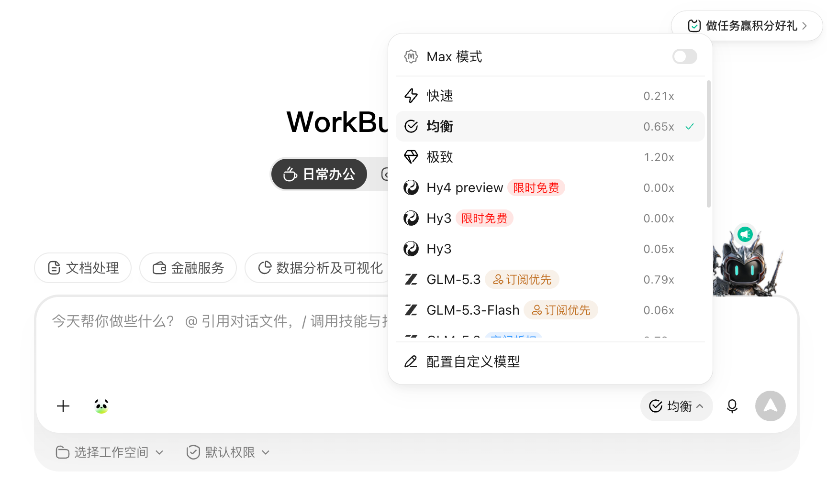Viewport: 827px width, 504px height.
Task: Click the green megaphone announcement icon
Action: [x=745, y=234]
